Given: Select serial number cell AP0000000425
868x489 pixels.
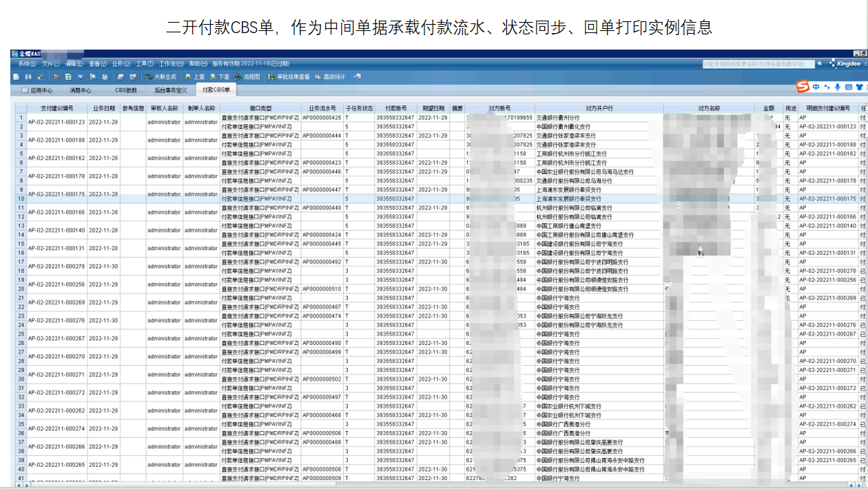Looking at the screenshot, I should click(322, 118).
